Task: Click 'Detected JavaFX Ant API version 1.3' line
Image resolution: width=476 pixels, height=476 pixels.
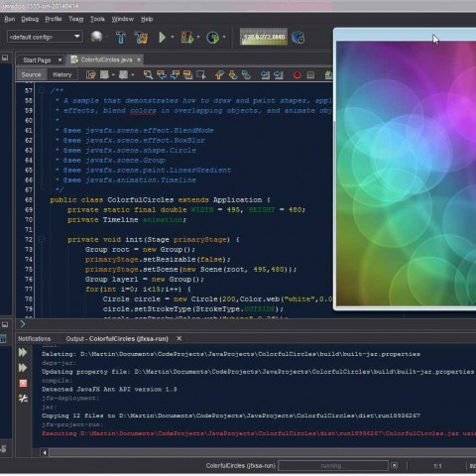Action: 109,389
